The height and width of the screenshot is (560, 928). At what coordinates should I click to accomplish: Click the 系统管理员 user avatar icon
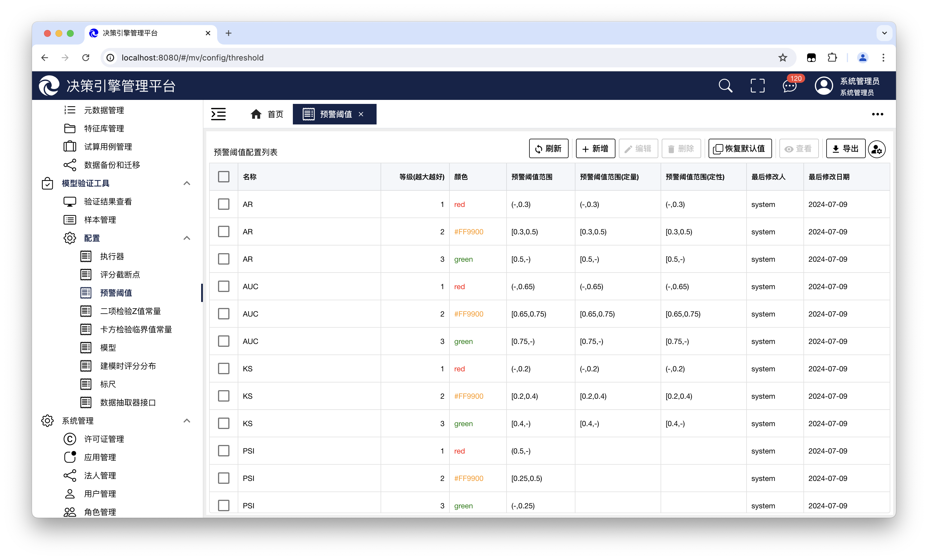(x=824, y=86)
